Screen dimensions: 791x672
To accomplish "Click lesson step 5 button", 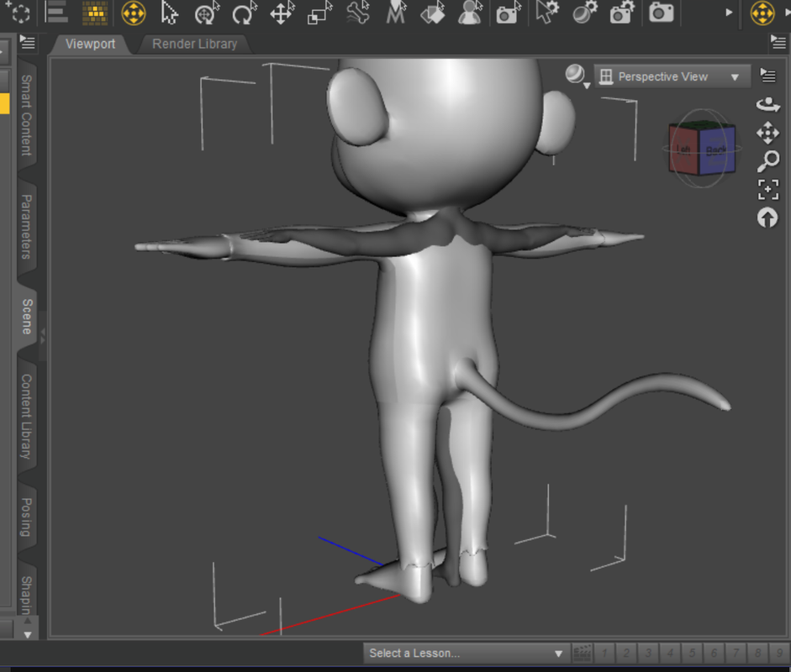I will [692, 654].
